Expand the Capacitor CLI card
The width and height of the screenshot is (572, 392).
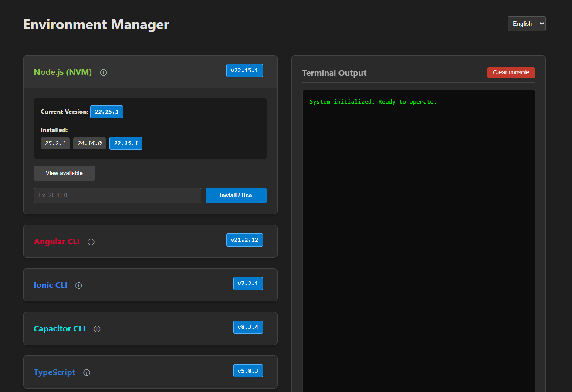click(x=150, y=328)
